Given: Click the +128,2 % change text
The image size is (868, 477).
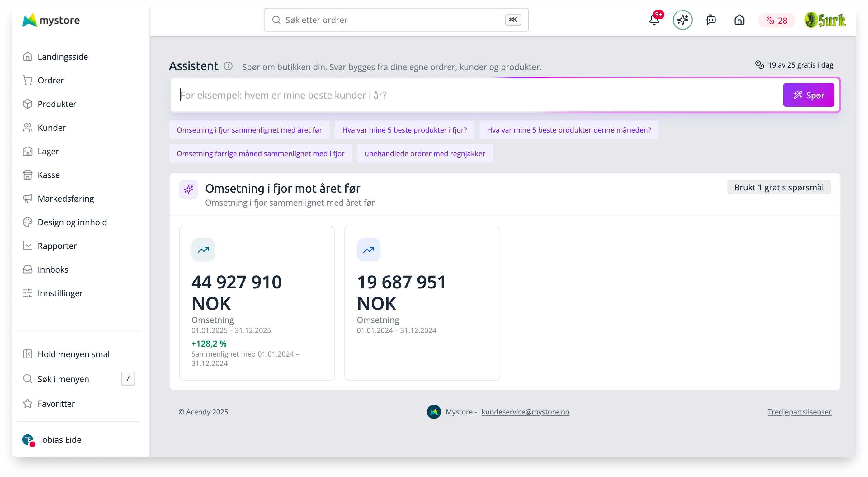Looking at the screenshot, I should [x=209, y=344].
